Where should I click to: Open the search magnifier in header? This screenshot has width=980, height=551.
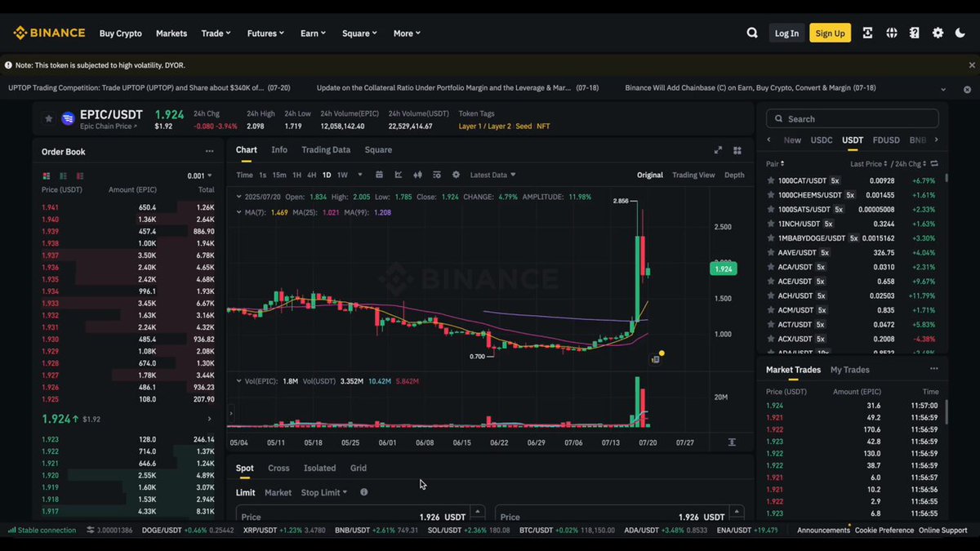[752, 33]
